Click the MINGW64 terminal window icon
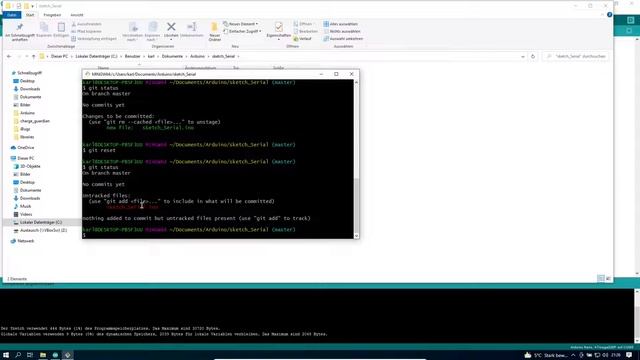 87,74
